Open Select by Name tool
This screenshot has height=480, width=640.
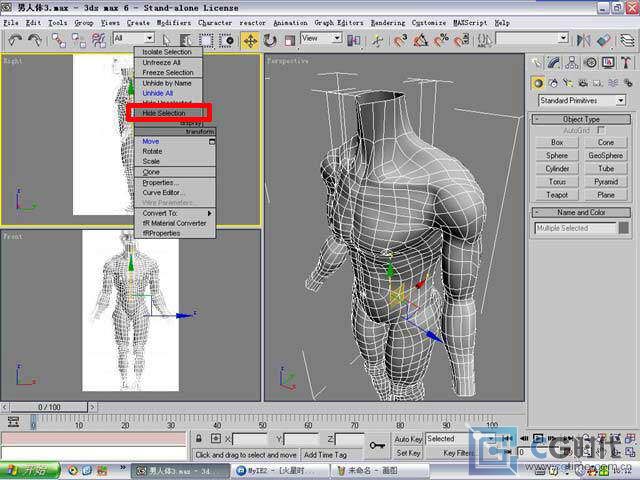(x=186, y=40)
